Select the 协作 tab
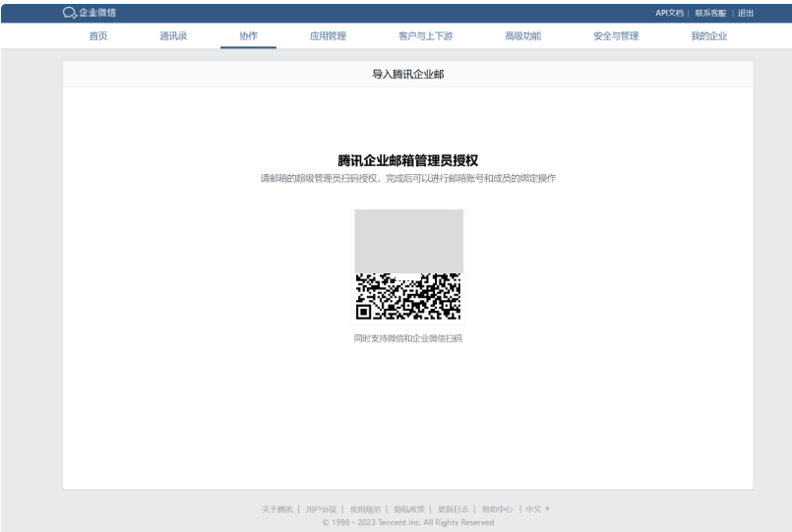This screenshot has height=532, width=792. (248, 36)
